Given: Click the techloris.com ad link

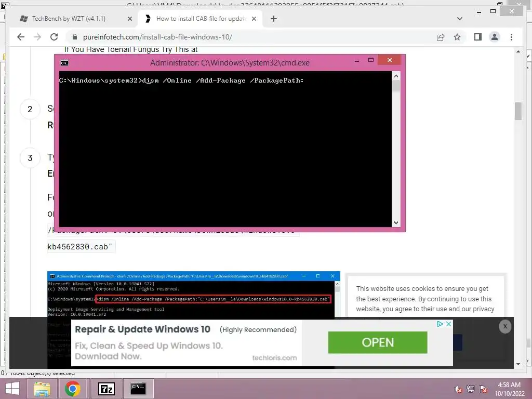Looking at the screenshot, I should [274, 357].
